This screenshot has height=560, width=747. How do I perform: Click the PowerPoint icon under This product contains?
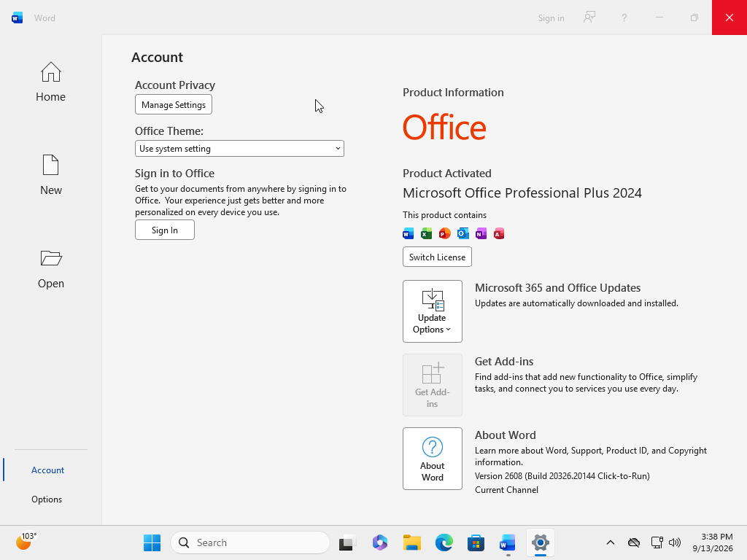[444, 233]
